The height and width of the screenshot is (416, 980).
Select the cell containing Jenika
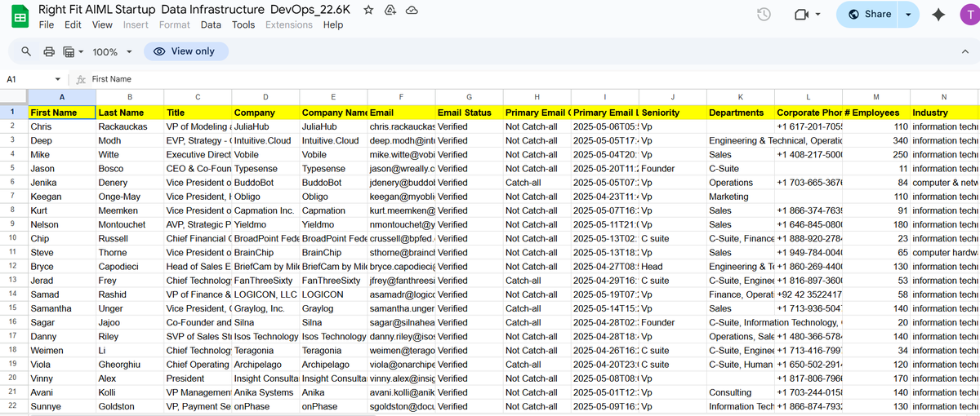(61, 183)
